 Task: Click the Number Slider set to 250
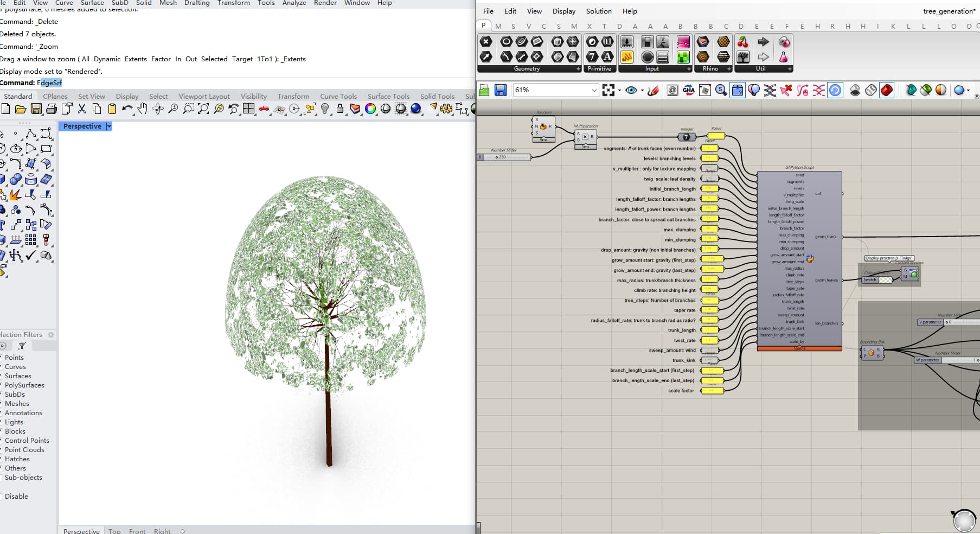coord(504,157)
